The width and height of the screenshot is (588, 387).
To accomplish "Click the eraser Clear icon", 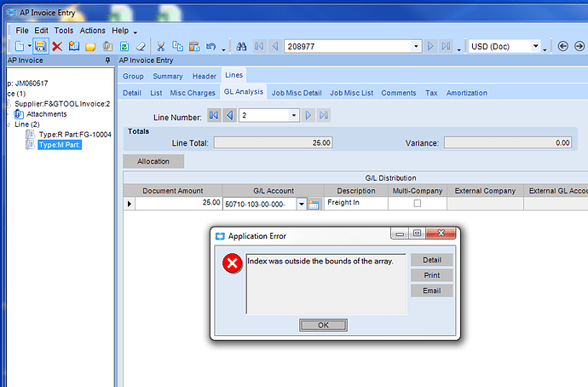I will click(x=141, y=47).
